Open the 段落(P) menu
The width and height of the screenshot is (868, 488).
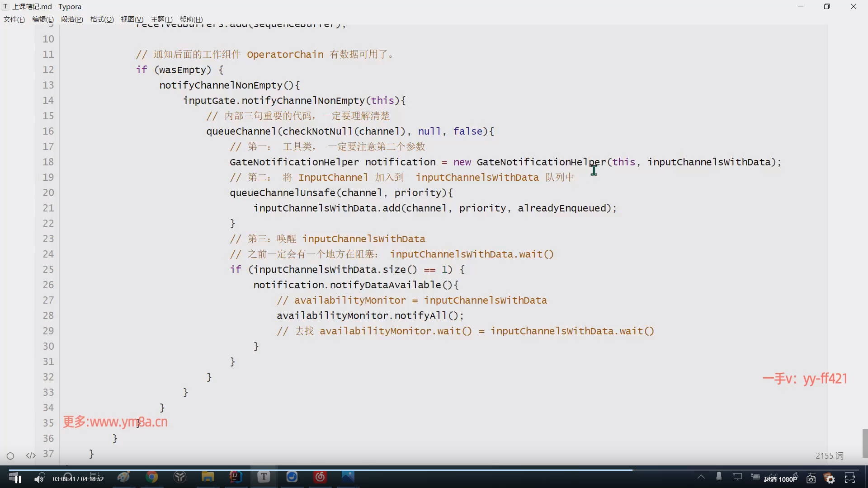tap(72, 19)
